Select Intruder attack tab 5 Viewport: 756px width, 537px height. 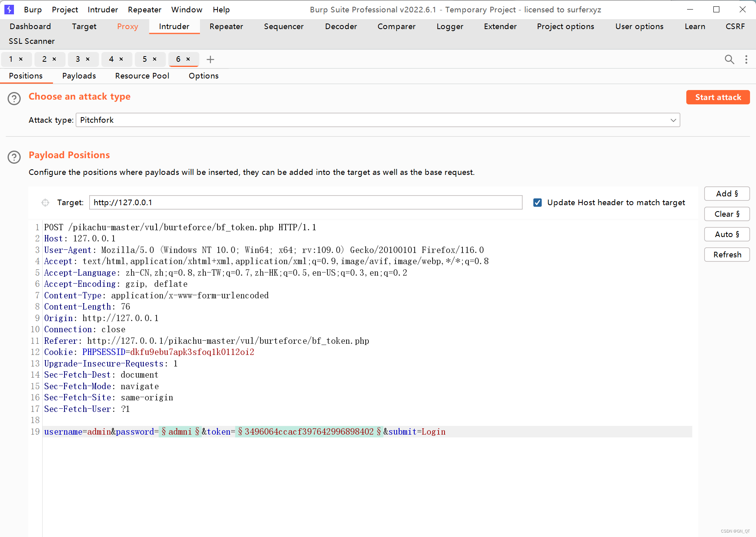tap(145, 59)
